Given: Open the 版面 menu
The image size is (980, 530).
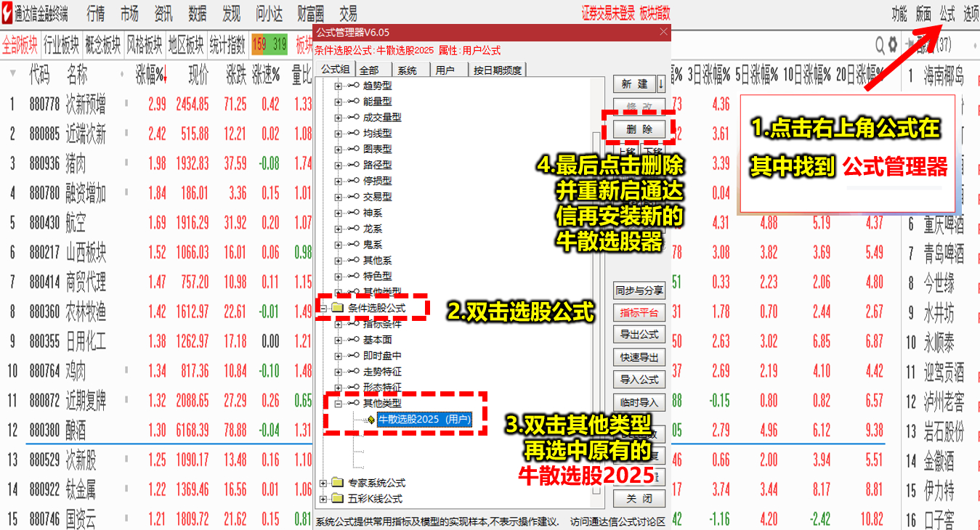Looking at the screenshot, I should click(923, 13).
